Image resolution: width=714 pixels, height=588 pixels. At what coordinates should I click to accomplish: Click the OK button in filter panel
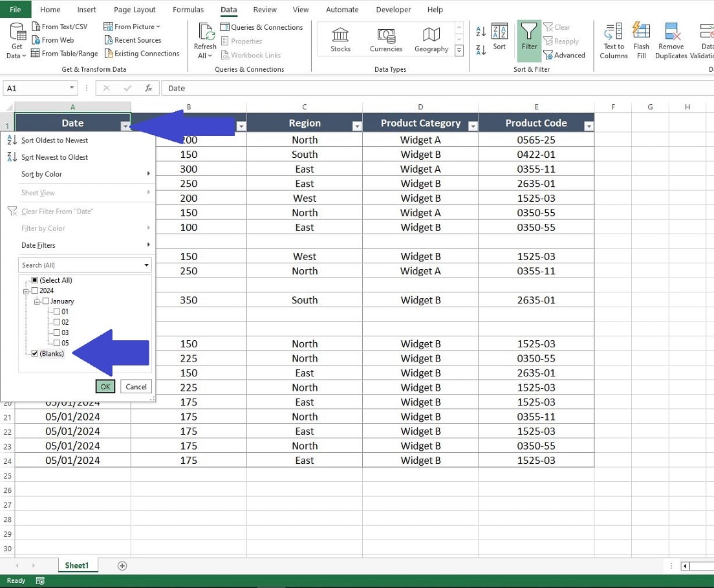click(105, 386)
